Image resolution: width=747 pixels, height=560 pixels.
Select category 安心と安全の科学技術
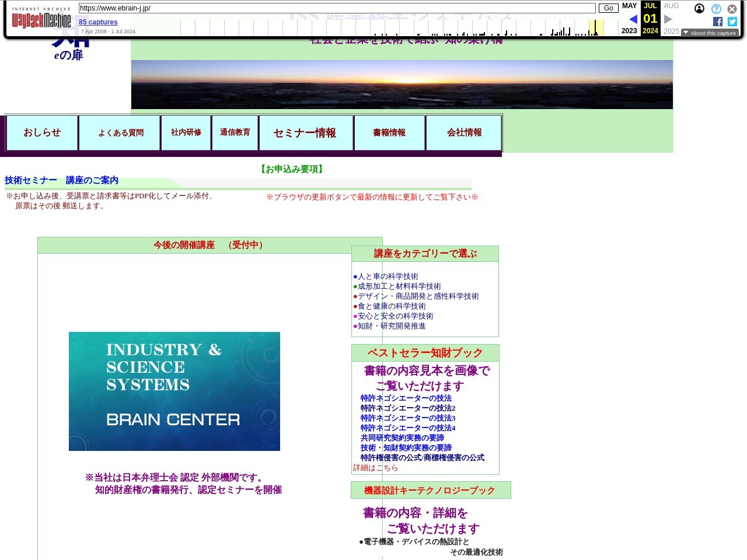tap(395, 316)
